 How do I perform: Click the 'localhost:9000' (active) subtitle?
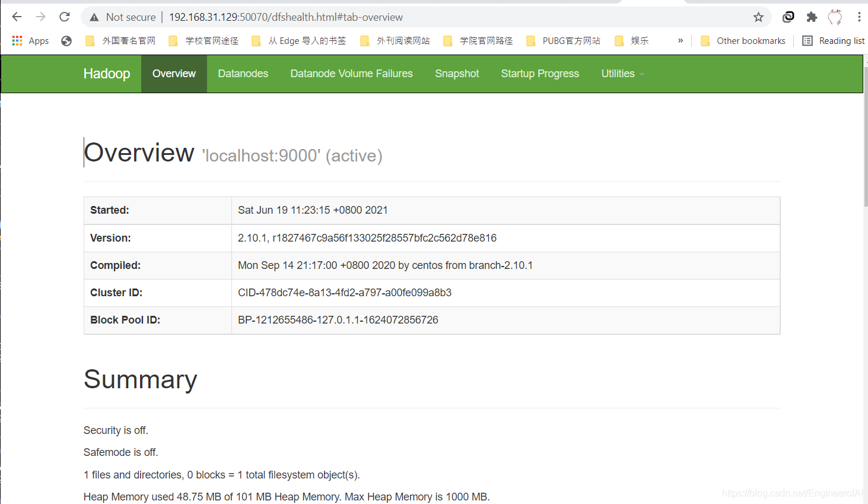click(x=292, y=156)
